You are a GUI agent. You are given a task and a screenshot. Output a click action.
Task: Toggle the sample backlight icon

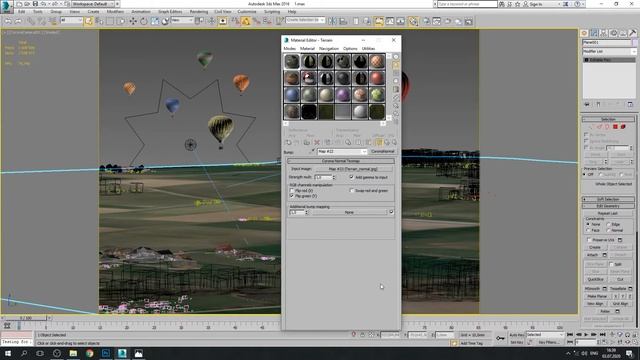(x=396, y=65)
